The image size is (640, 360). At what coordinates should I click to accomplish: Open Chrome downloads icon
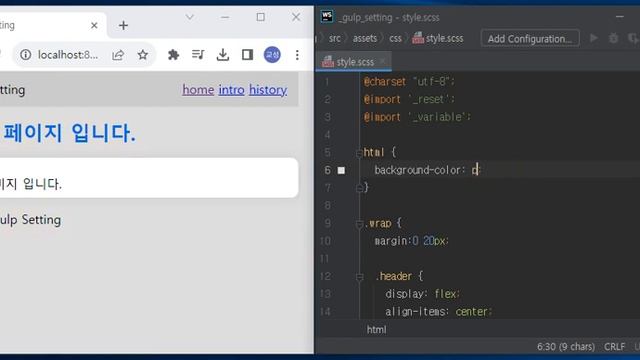click(223, 55)
